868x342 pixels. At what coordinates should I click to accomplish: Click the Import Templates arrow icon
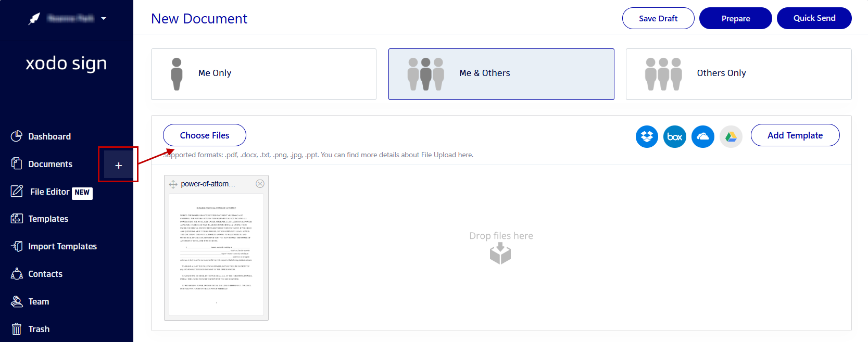17,246
